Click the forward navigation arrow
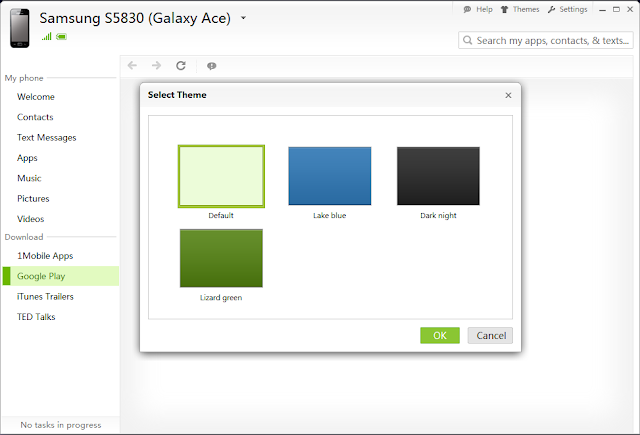The image size is (640, 435). coord(156,65)
